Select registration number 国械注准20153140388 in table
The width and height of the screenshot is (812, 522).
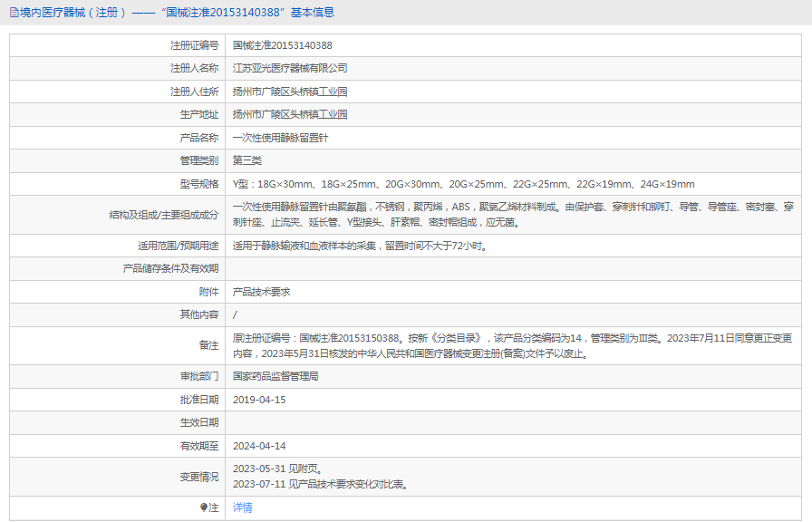coord(282,45)
